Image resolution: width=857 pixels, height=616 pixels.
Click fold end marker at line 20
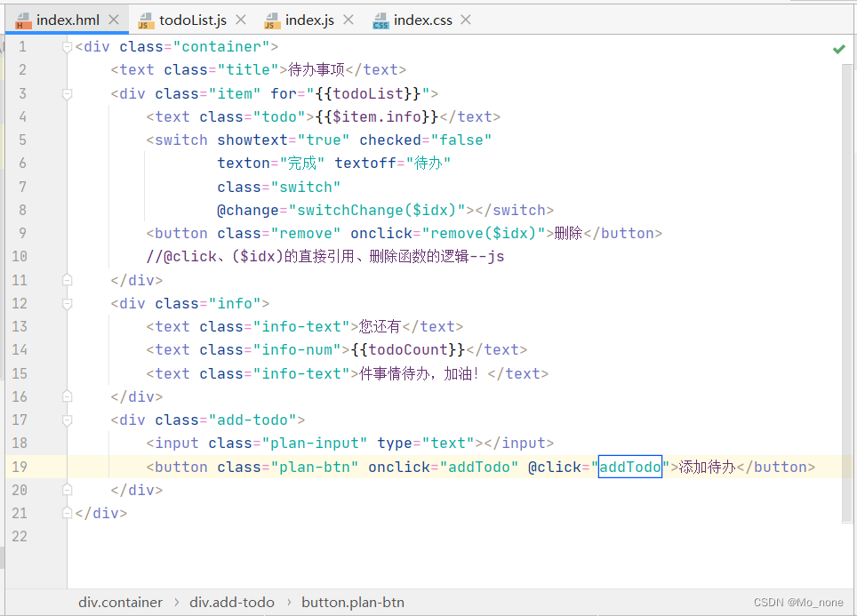68,490
